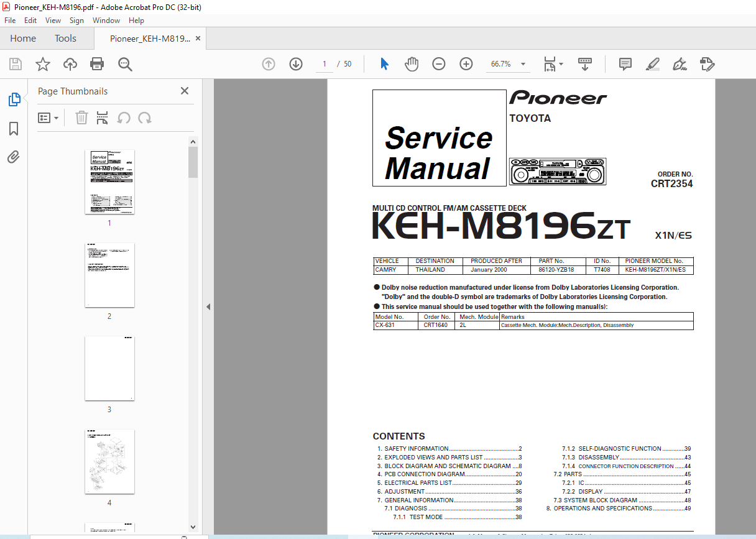The width and height of the screenshot is (756, 539).
Task: Open the fit page options tool
Action: [x=552, y=64]
